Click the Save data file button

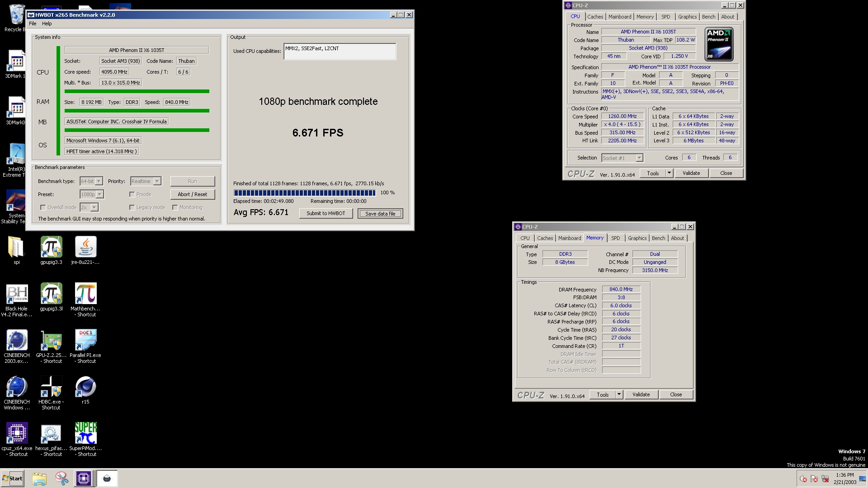[380, 213]
